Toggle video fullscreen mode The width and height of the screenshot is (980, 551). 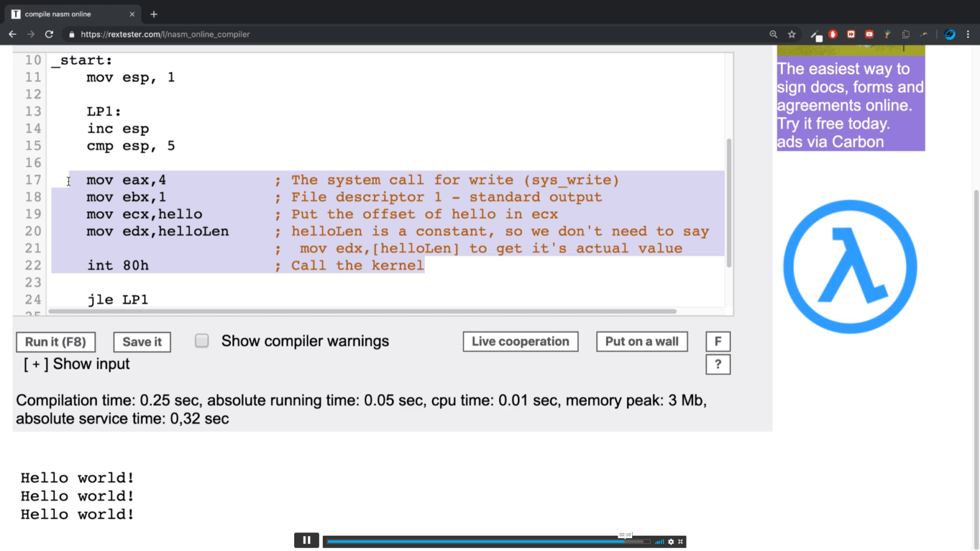(x=681, y=541)
